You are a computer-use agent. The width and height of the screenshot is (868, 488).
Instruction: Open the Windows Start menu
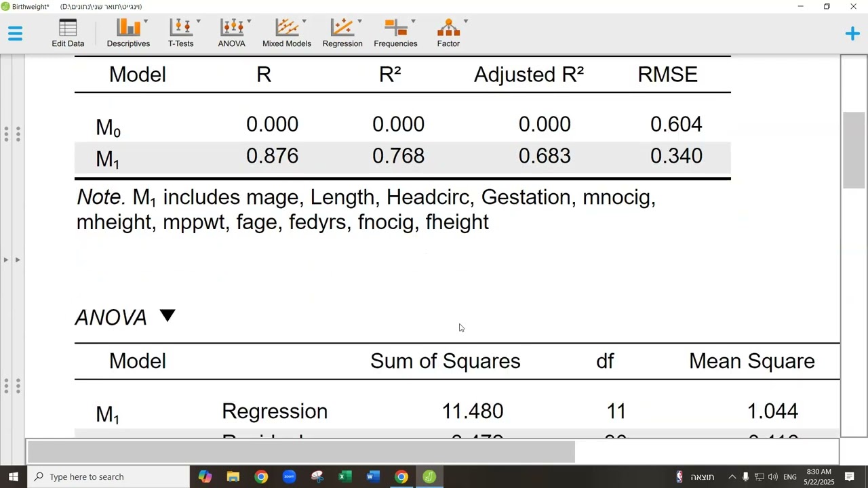[13, 476]
